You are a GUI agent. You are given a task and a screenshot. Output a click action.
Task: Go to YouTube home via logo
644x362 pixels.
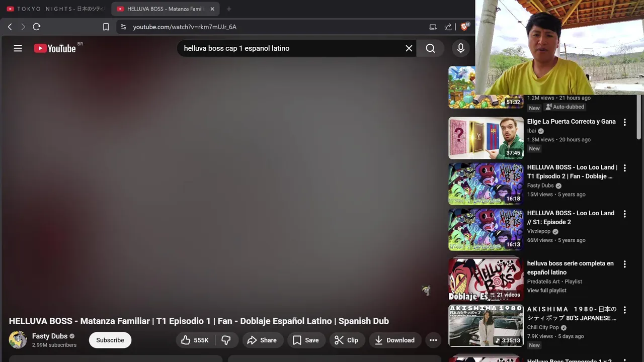[55, 48]
